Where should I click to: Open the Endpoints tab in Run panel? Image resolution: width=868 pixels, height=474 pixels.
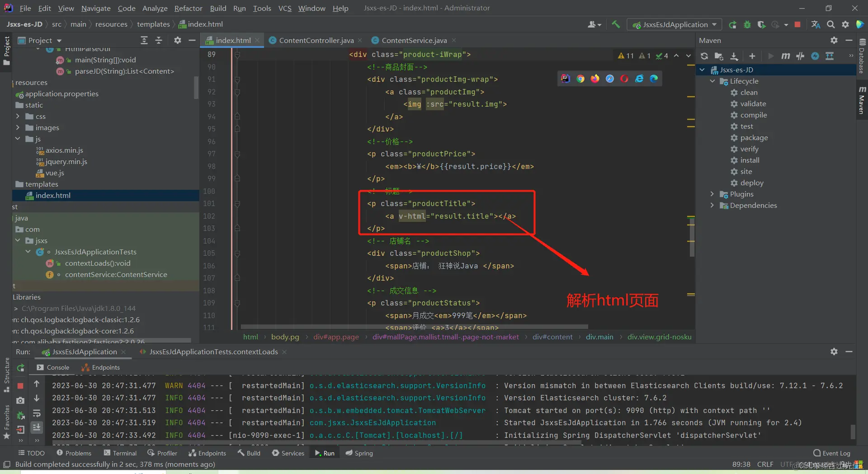click(101, 367)
